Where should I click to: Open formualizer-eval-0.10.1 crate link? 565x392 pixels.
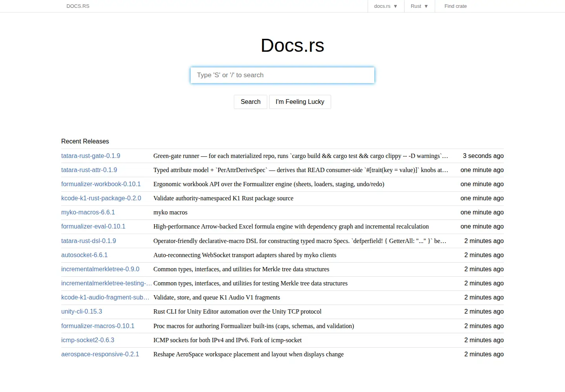tap(93, 227)
